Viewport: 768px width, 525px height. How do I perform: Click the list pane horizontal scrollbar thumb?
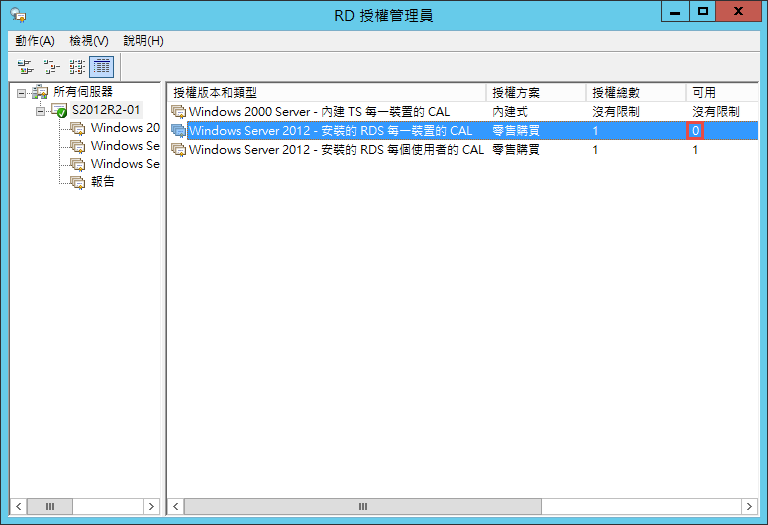[x=363, y=506]
